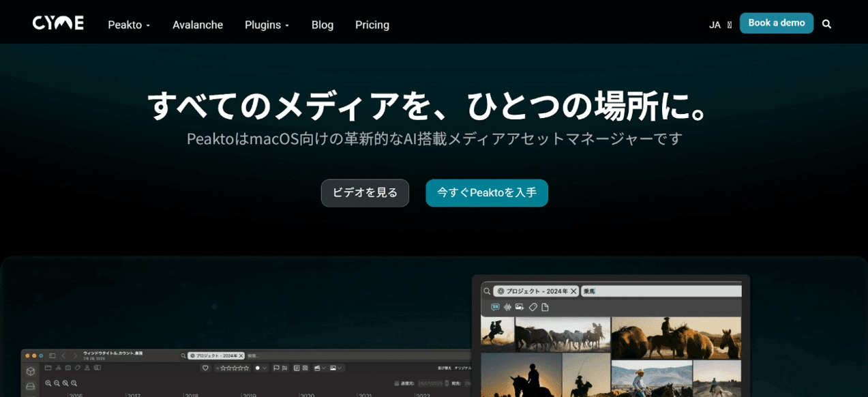868x397 pixels.
Task: Click the drive icon in the Peakto sidebar
Action: (x=31, y=386)
